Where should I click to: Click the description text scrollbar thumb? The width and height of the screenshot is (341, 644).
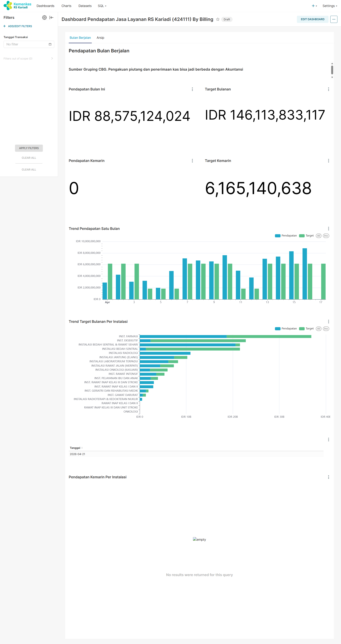pos(332,70)
